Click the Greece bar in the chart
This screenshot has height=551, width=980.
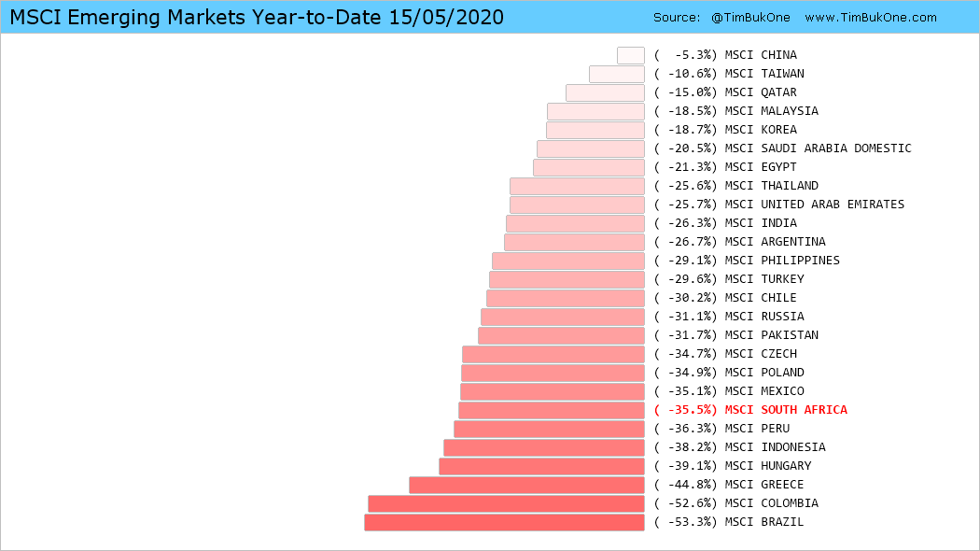pyautogui.click(x=527, y=486)
